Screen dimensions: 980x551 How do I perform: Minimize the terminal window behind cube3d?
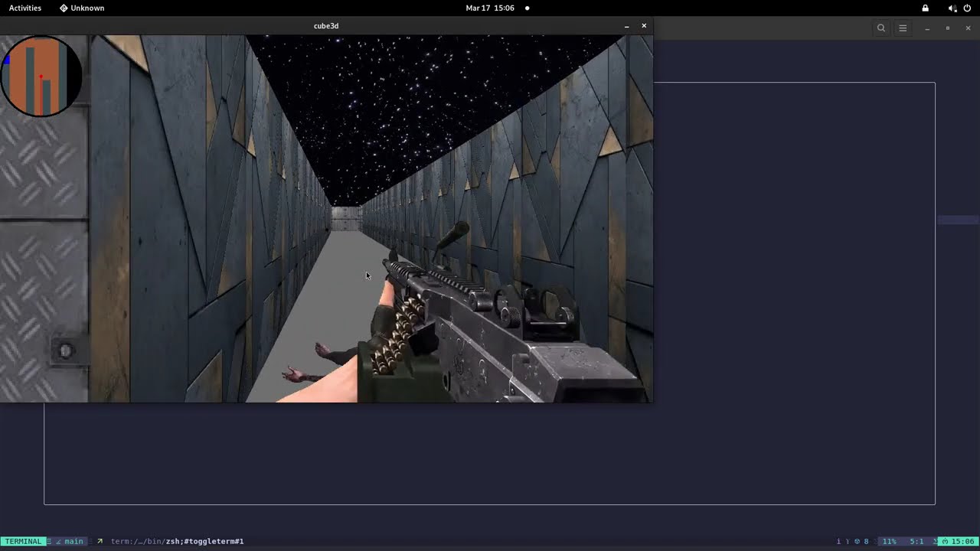(x=927, y=28)
